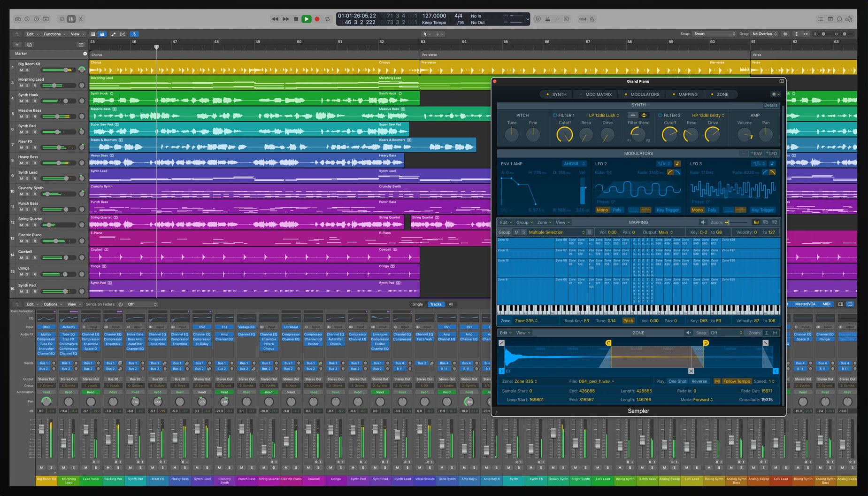Screen dimensions: 868x496
Task: Open the File 064_ped_h.wav dropdown
Action: coord(597,381)
